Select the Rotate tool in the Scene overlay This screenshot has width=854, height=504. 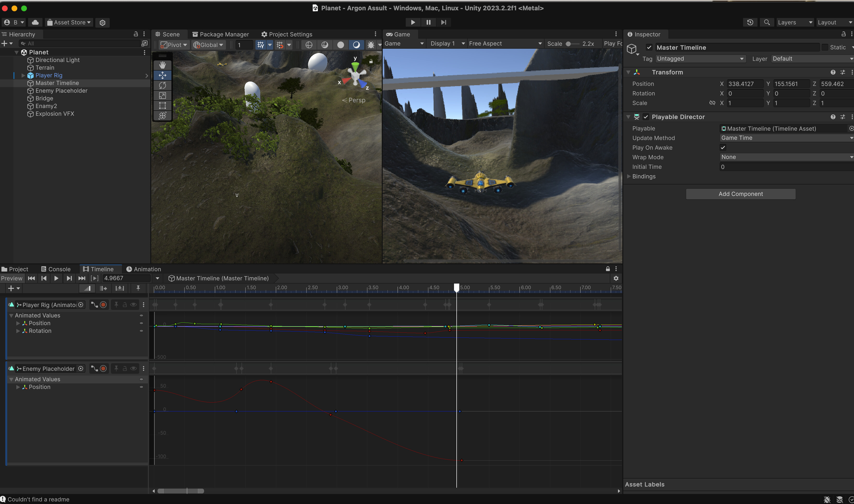point(163,85)
